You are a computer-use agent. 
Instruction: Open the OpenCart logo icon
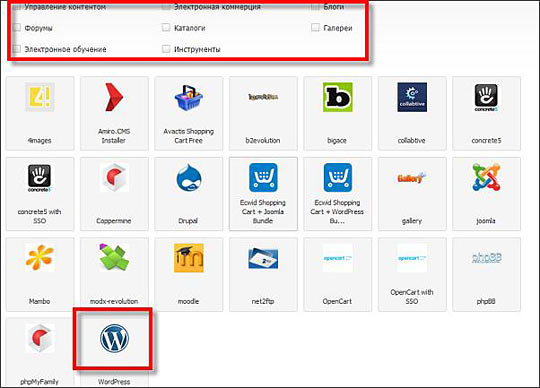tap(338, 258)
